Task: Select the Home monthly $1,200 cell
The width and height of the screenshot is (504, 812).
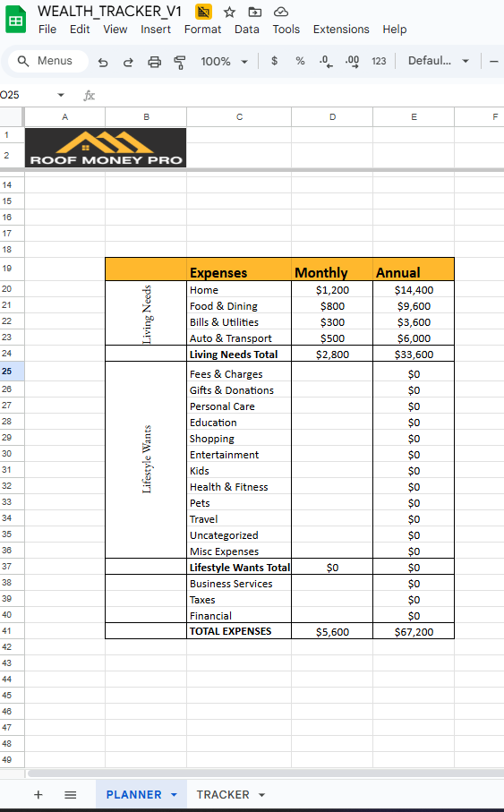Action: pos(332,290)
